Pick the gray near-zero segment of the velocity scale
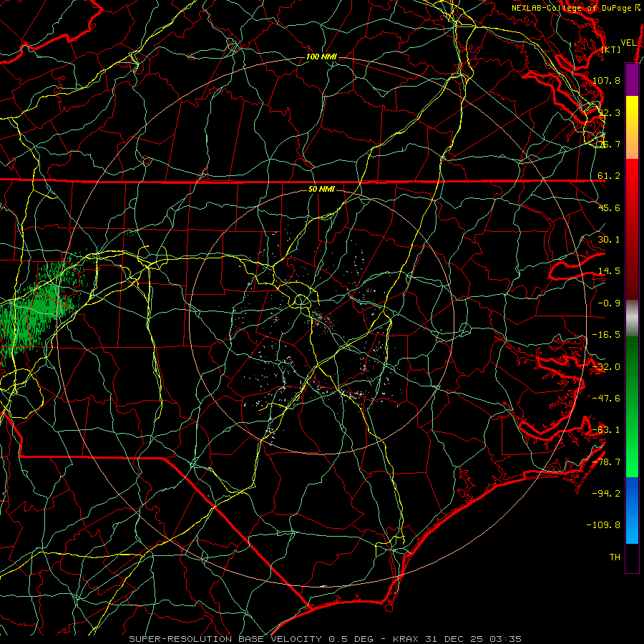644x644 pixels. 632,318
